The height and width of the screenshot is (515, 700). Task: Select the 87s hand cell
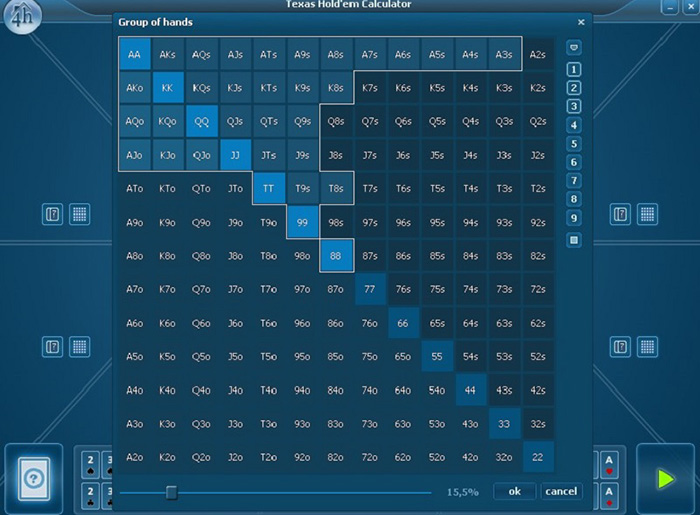coord(370,256)
